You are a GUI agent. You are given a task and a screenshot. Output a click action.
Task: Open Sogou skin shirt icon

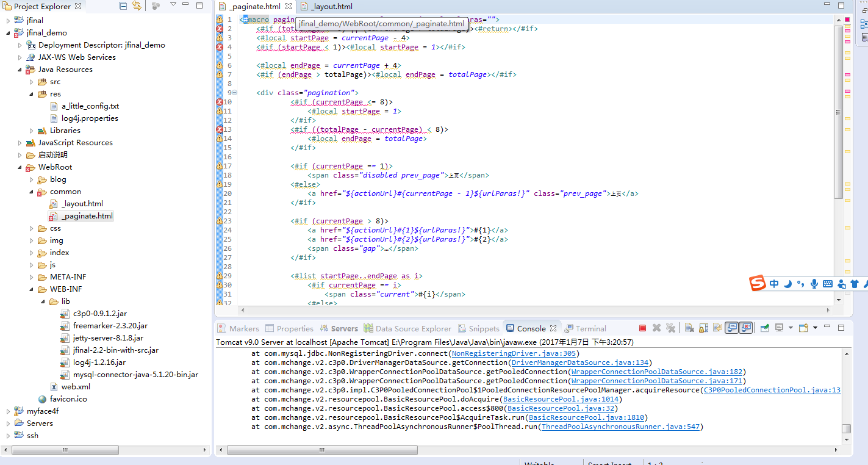[x=854, y=284]
